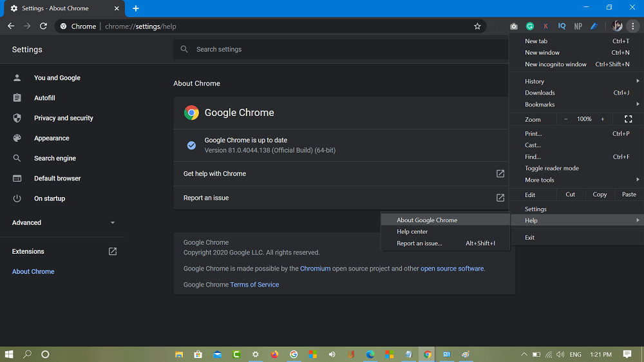Expand the Bookmarks submenu

(x=576, y=104)
